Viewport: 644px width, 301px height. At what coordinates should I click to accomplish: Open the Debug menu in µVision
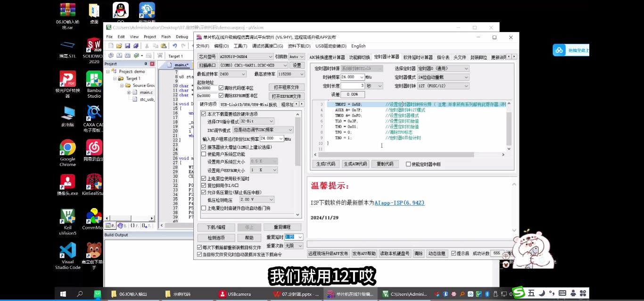[182, 36]
